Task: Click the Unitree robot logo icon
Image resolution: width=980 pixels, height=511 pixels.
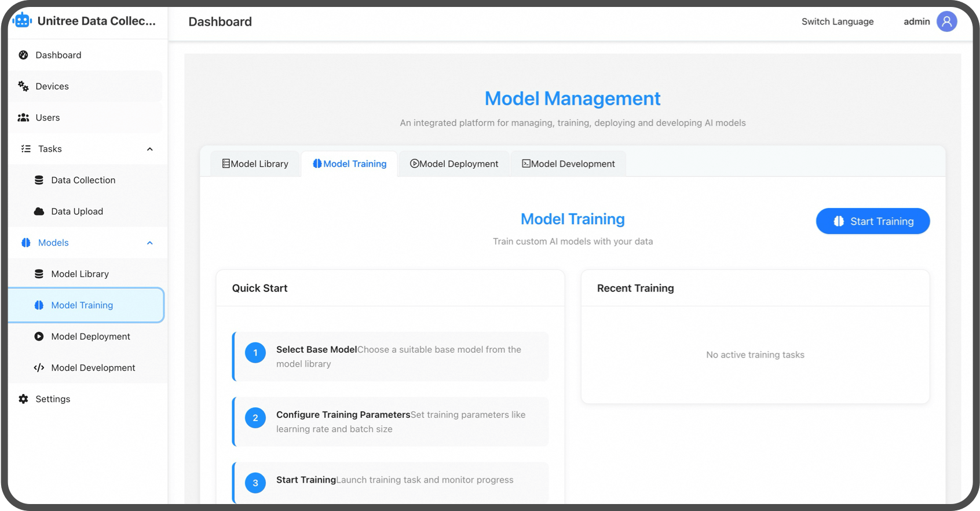Action: click(x=22, y=21)
